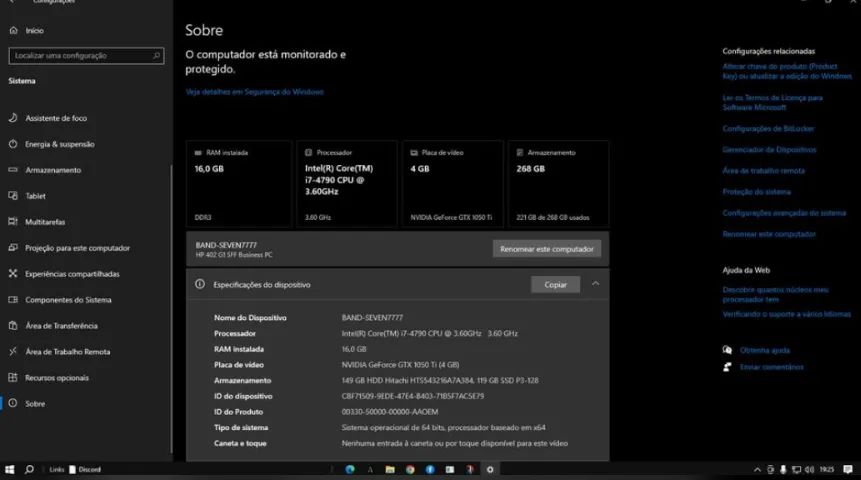
Task: Click the Tablet icon in sidebar
Action: click(13, 196)
